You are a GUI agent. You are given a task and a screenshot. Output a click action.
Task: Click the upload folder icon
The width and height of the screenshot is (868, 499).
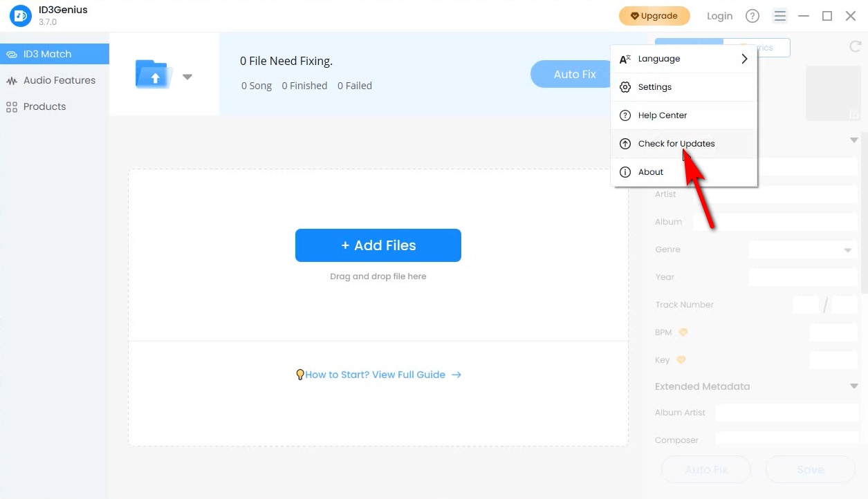click(x=155, y=75)
